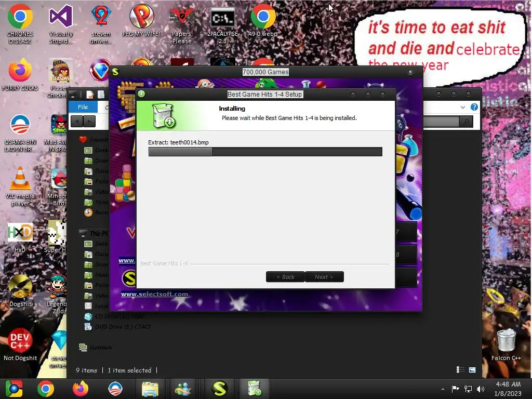Launch Not Dogshit Dev C++ icon
The width and height of the screenshot is (532, 399).
pyautogui.click(x=20, y=344)
